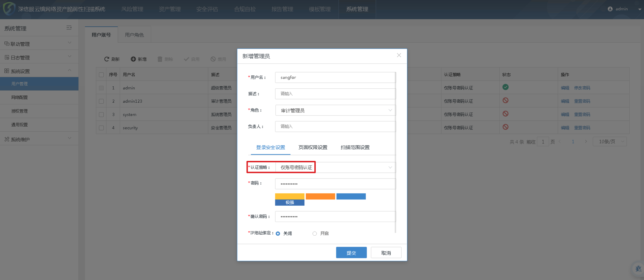Toggle checkbox for security row
This screenshot has width=644, height=280.
coord(101,128)
